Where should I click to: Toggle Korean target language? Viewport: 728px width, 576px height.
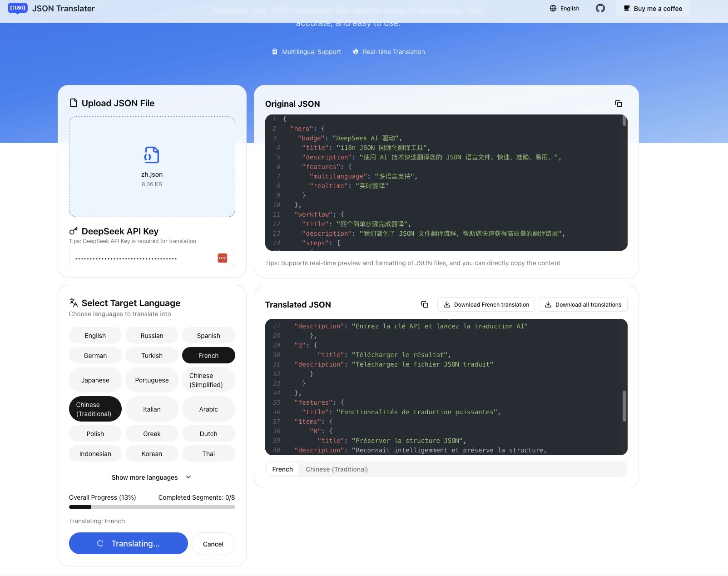click(x=152, y=453)
